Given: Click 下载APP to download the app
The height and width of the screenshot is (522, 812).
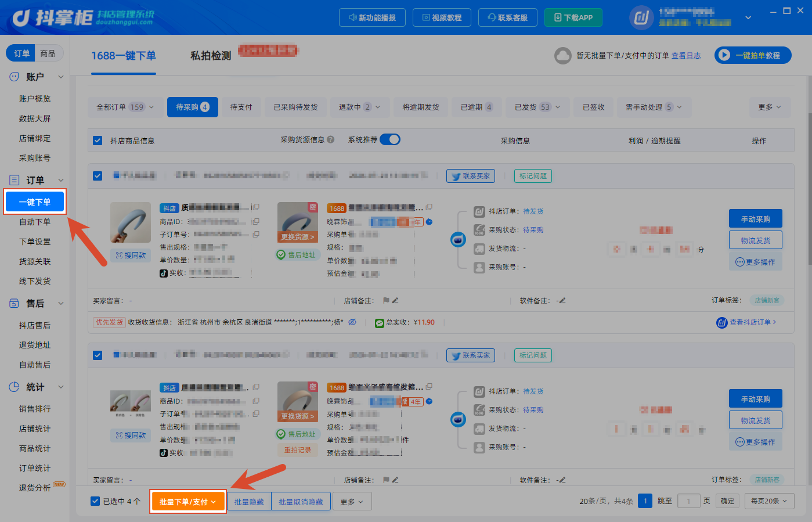Looking at the screenshot, I should [573, 17].
